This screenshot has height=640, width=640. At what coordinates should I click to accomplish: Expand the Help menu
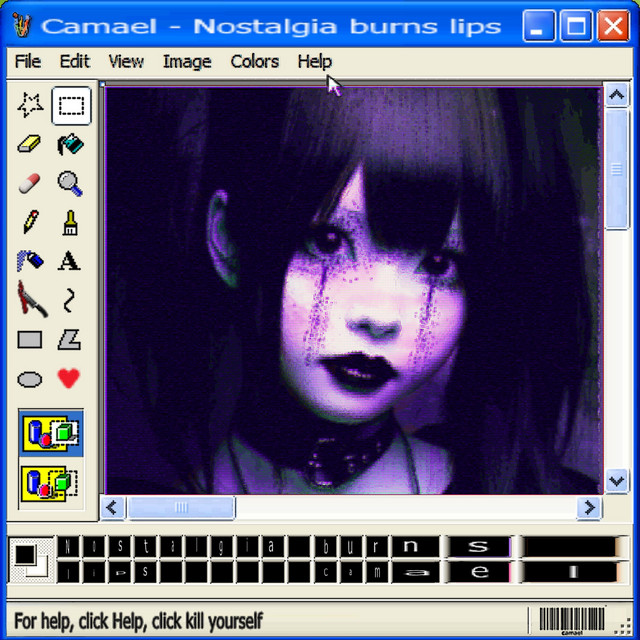314,62
